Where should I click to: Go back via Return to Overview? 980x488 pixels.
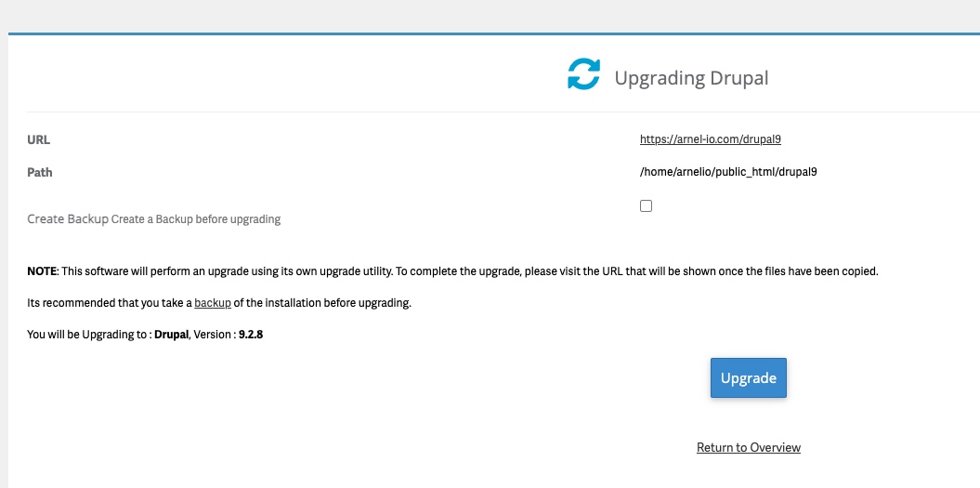click(x=748, y=447)
